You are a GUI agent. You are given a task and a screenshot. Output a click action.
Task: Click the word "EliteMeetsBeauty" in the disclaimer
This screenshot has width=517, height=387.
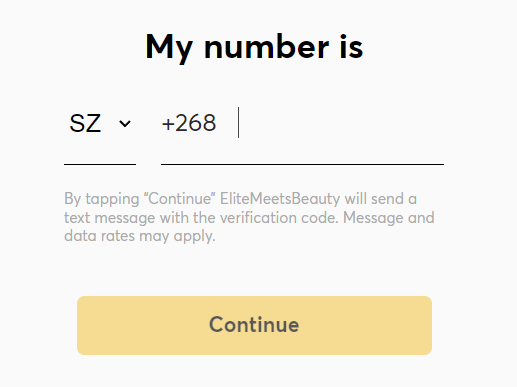coord(280,199)
